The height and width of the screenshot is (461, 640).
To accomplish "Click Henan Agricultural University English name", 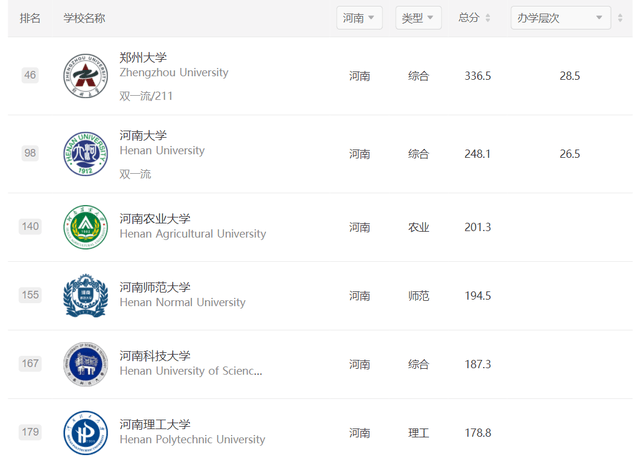I will coord(193,234).
